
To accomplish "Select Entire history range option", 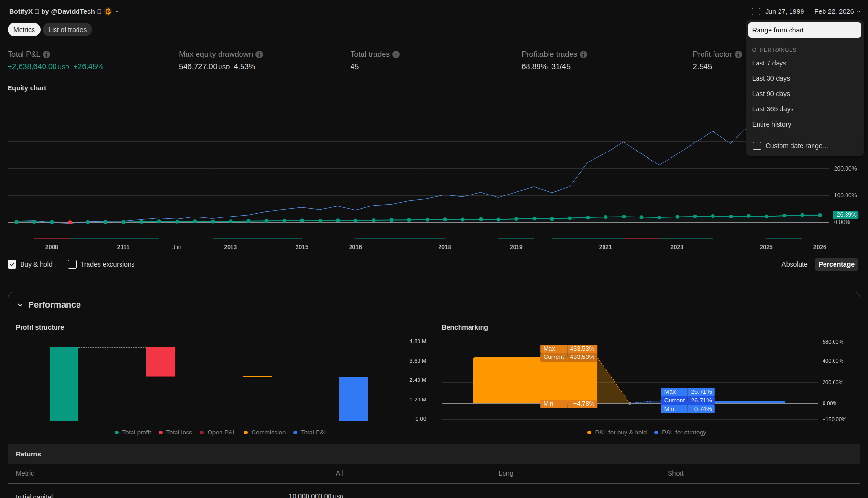I will 771,124.
